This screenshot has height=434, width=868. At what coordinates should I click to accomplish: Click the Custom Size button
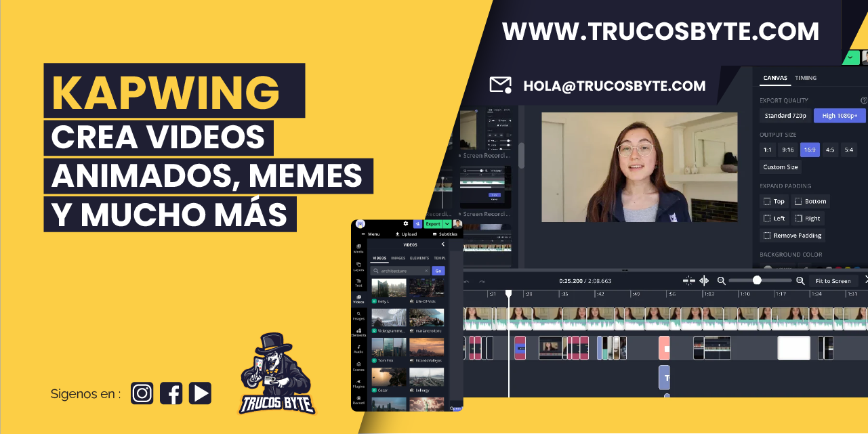tap(781, 167)
